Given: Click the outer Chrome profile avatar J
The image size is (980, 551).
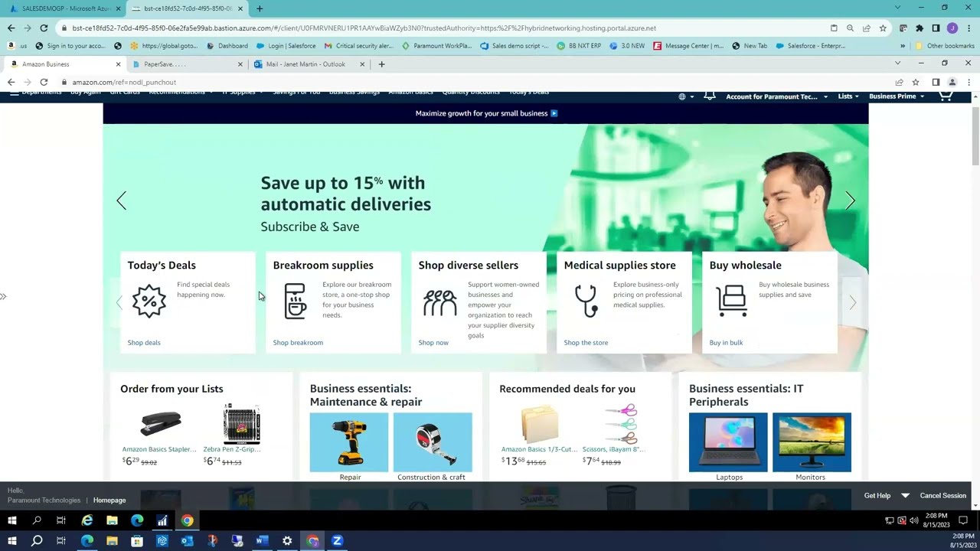Looking at the screenshot, I should (952, 28).
